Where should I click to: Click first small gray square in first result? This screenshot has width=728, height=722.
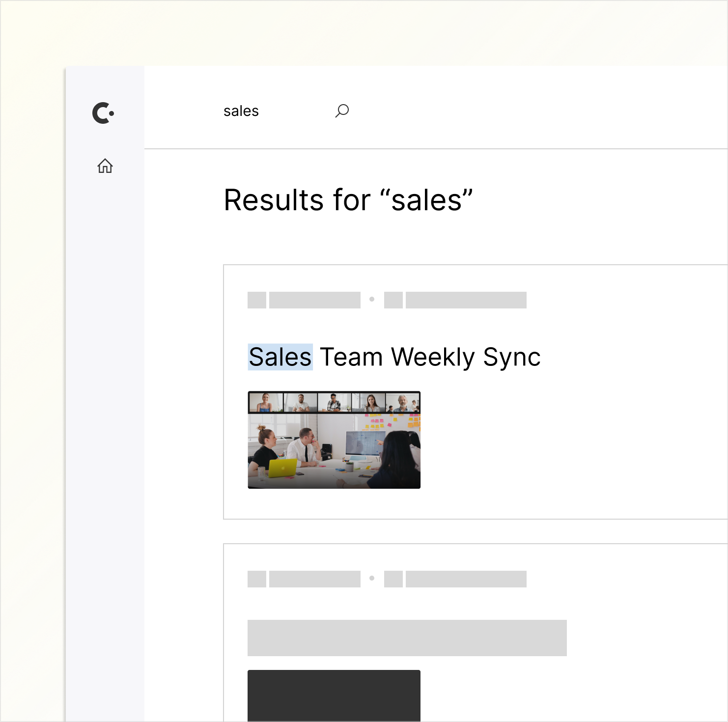pos(257,300)
